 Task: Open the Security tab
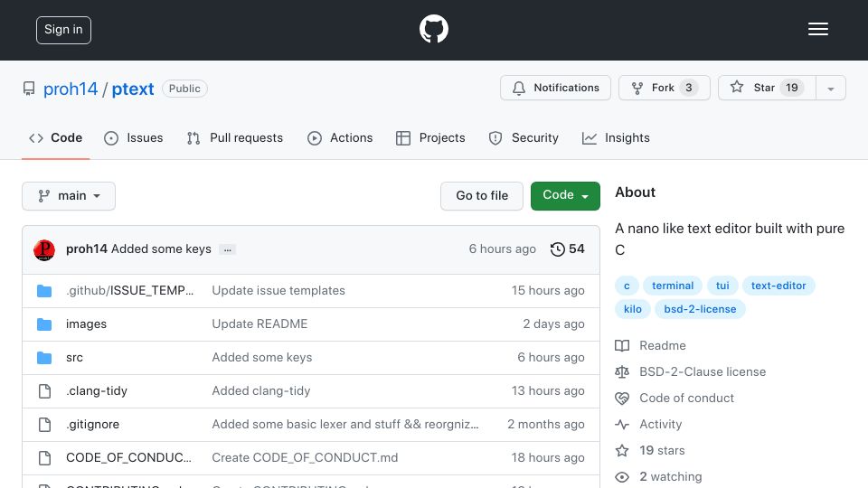coord(524,137)
